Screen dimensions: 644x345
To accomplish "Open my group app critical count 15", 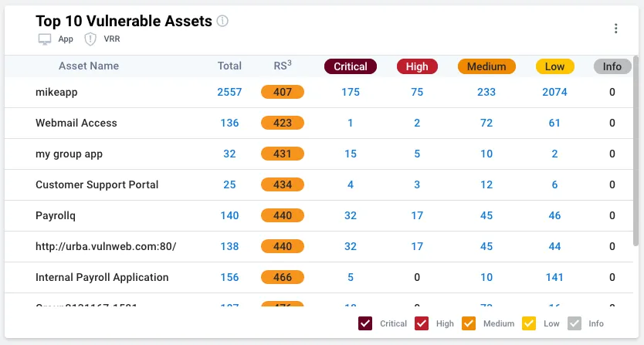I will (351, 154).
